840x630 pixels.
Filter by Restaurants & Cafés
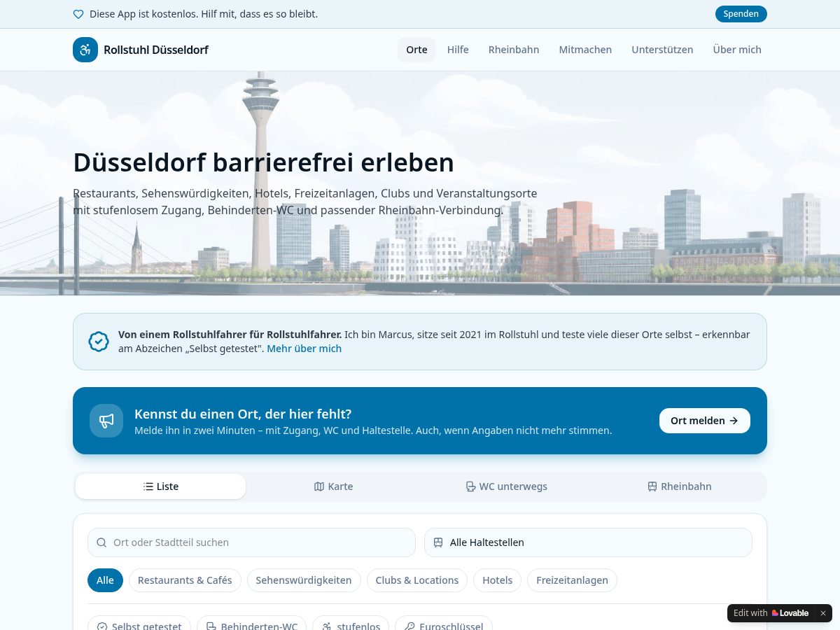[185, 580]
